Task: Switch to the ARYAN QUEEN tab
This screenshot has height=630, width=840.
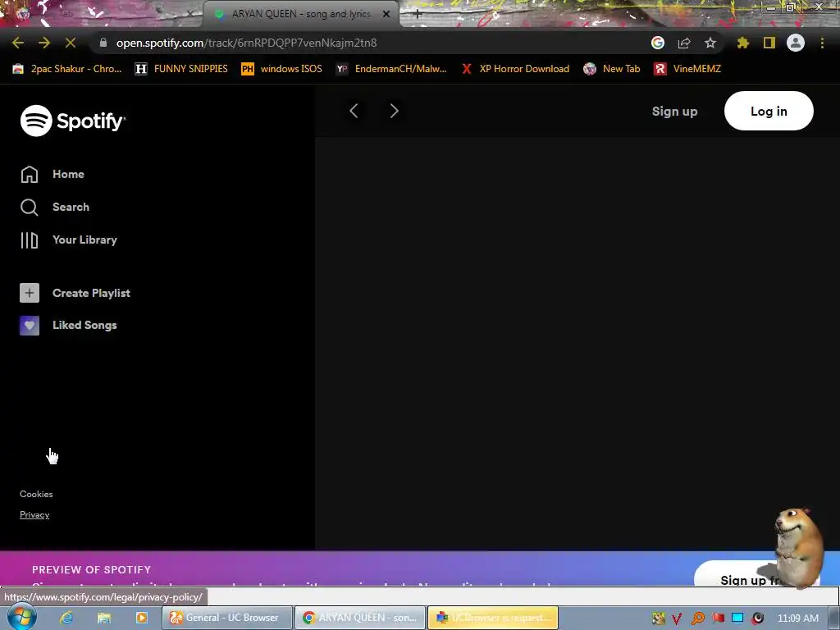Action: click(x=300, y=14)
